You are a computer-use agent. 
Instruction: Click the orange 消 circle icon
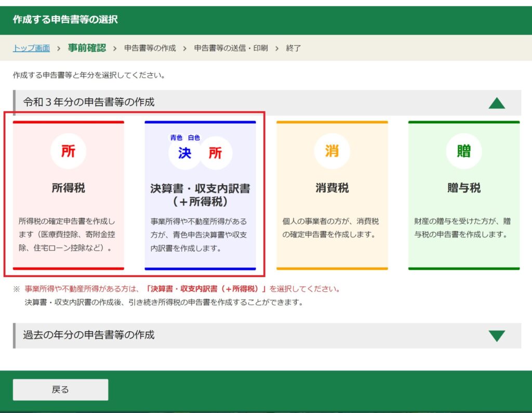point(332,151)
